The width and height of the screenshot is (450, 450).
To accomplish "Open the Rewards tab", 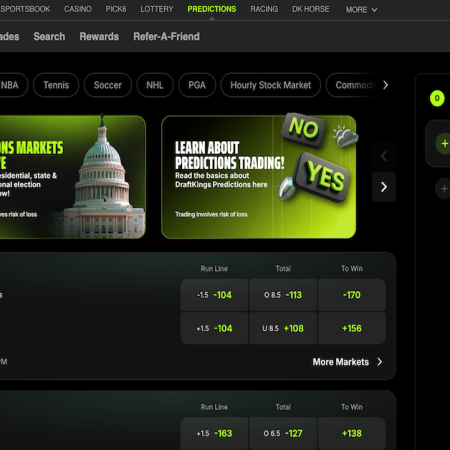I will pyautogui.click(x=99, y=36).
